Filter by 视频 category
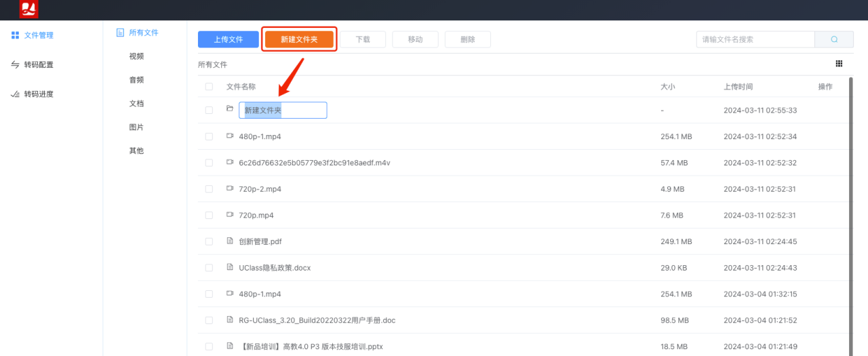The height and width of the screenshot is (356, 868). click(x=136, y=56)
